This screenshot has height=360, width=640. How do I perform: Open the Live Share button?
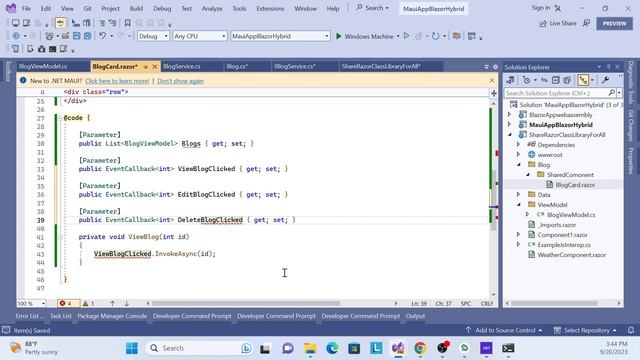click(x=558, y=23)
